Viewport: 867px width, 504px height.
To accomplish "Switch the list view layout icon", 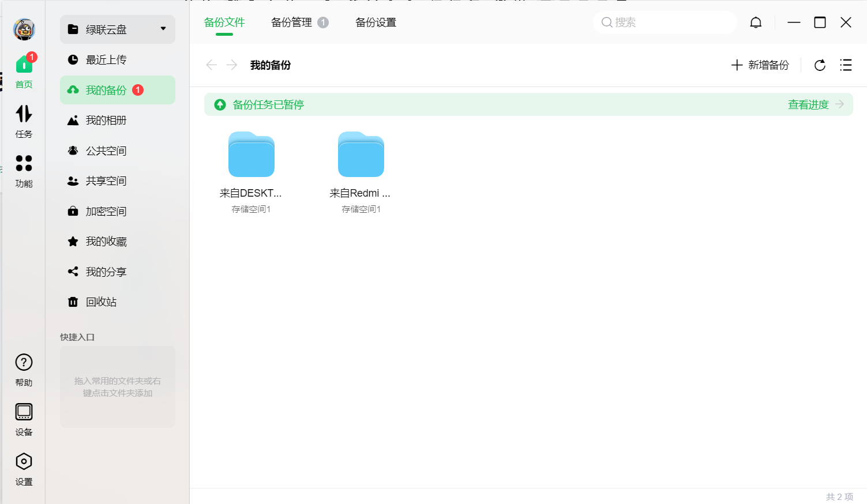I will click(846, 65).
